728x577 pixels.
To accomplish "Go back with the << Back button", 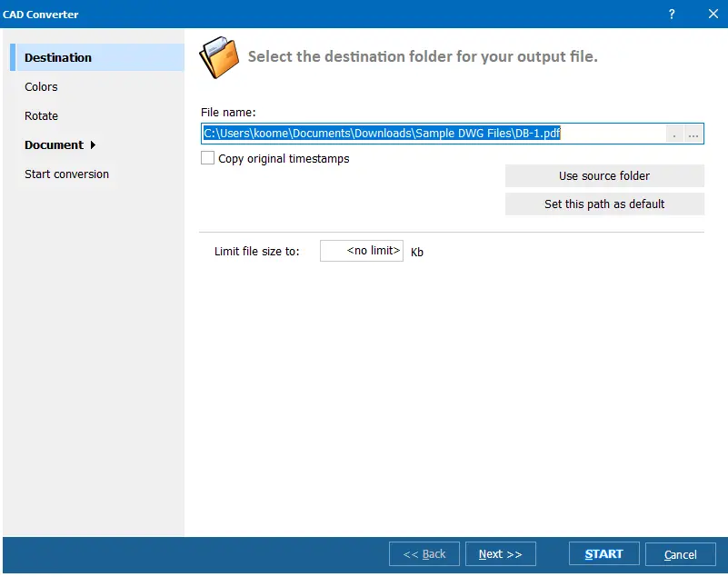I will 424,554.
